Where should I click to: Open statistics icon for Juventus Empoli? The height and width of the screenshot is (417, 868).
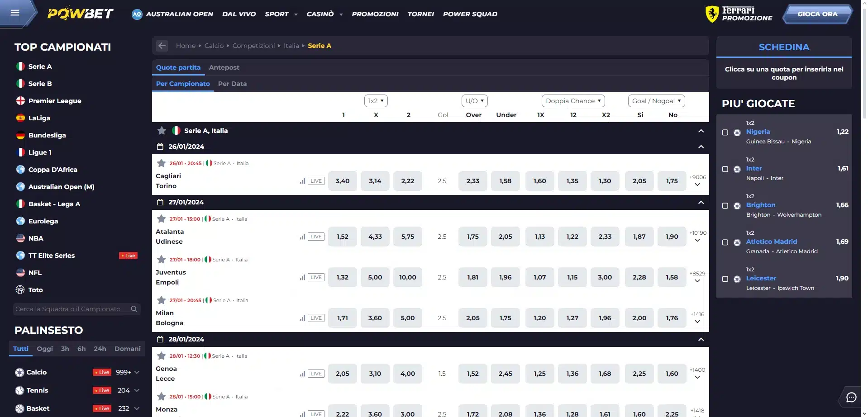click(x=302, y=277)
